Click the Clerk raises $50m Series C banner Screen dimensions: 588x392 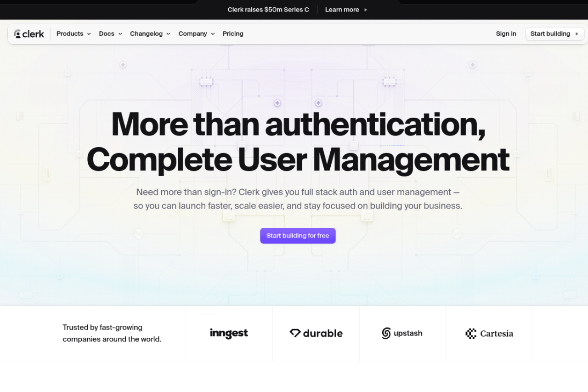[268, 10]
